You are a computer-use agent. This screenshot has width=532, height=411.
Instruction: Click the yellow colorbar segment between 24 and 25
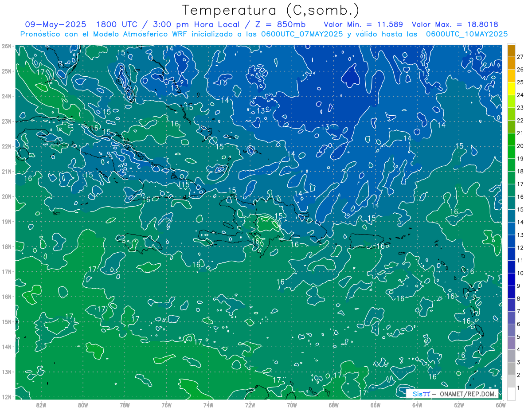pyautogui.click(x=512, y=89)
